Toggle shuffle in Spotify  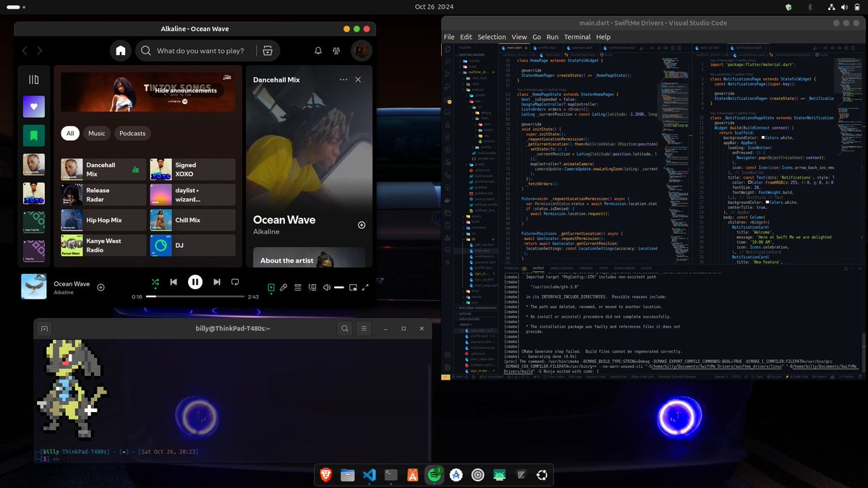click(x=155, y=282)
